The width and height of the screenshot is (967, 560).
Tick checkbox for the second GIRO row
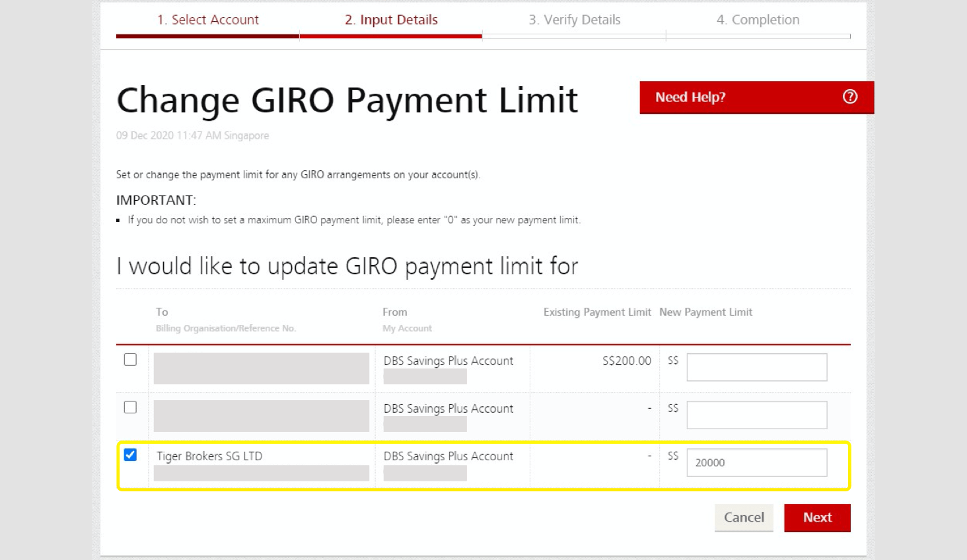[x=130, y=407]
